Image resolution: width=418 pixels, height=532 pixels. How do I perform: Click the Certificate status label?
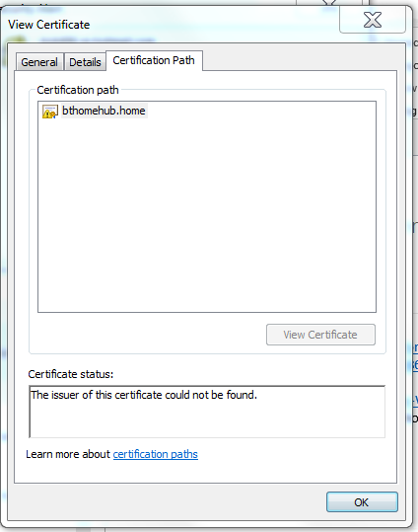[x=71, y=374]
